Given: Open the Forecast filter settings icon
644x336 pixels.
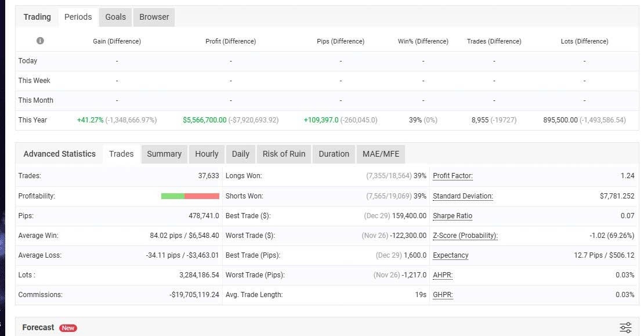Looking at the screenshot, I should click(625, 327).
